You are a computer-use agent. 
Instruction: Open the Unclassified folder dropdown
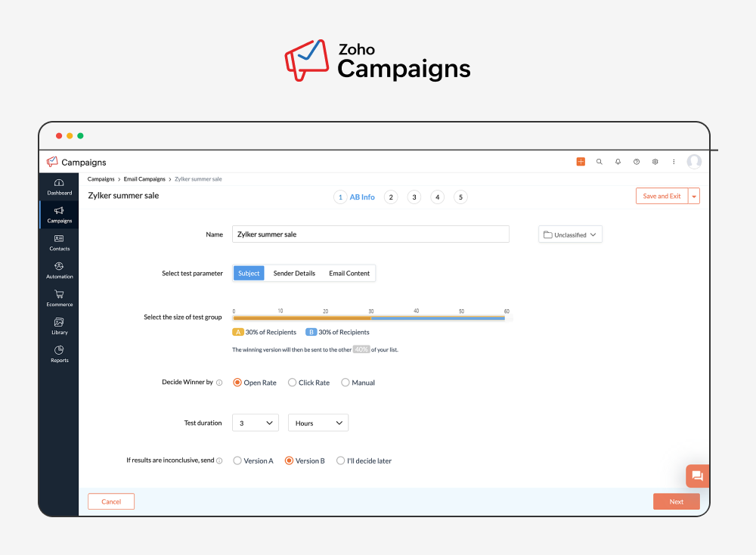pyautogui.click(x=570, y=234)
